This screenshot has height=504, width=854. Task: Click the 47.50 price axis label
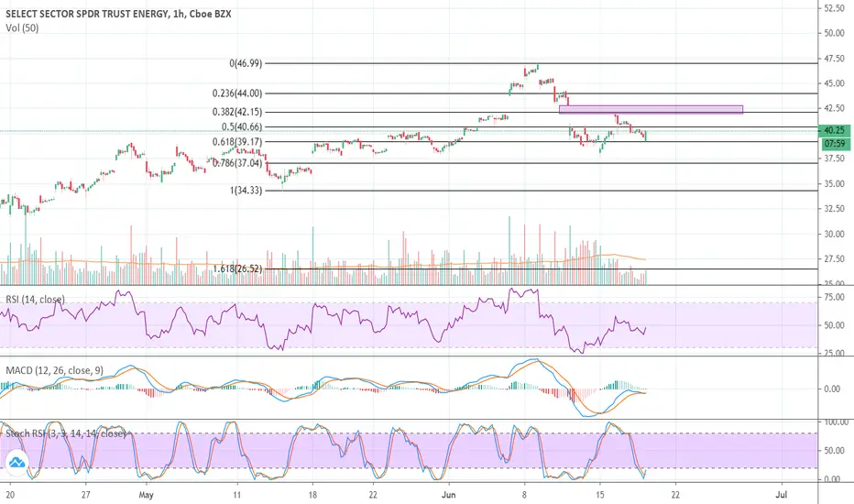tap(835, 59)
